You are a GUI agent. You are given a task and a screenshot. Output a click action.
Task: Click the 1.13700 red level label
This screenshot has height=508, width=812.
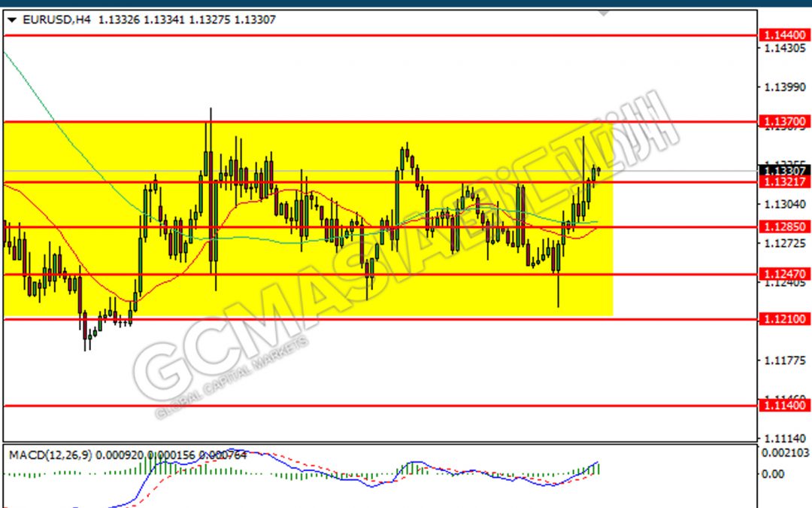pos(783,120)
